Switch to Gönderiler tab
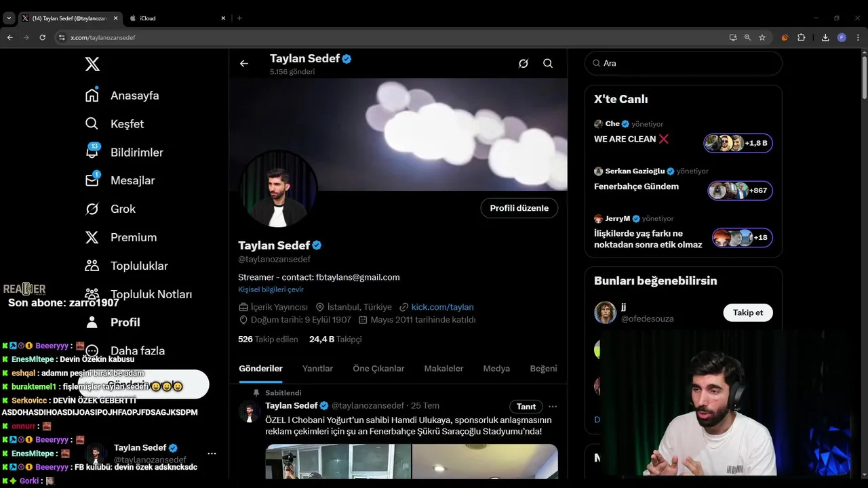 [260, 369]
